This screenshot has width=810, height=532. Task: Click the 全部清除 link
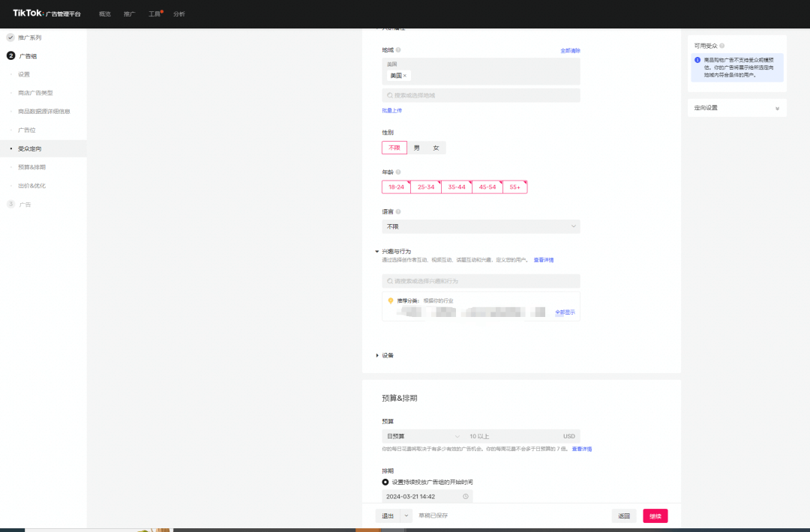point(570,50)
